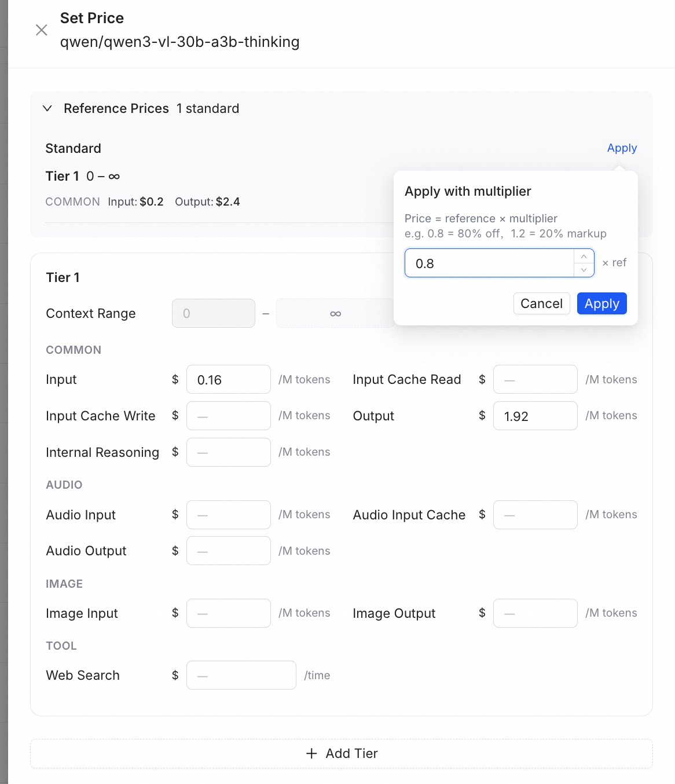Set the Image Input price
This screenshot has width=675, height=784.
(229, 613)
